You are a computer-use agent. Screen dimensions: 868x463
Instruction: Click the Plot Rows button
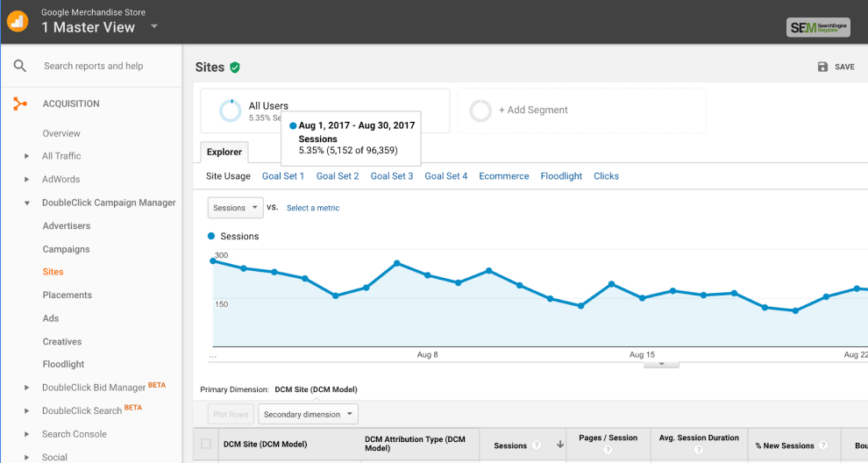231,414
